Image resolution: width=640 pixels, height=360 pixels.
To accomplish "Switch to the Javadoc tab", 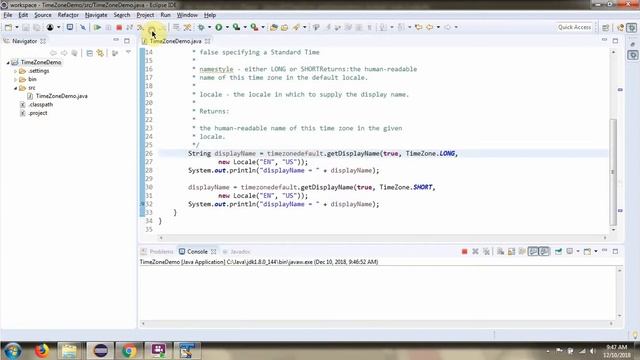I will [237, 251].
